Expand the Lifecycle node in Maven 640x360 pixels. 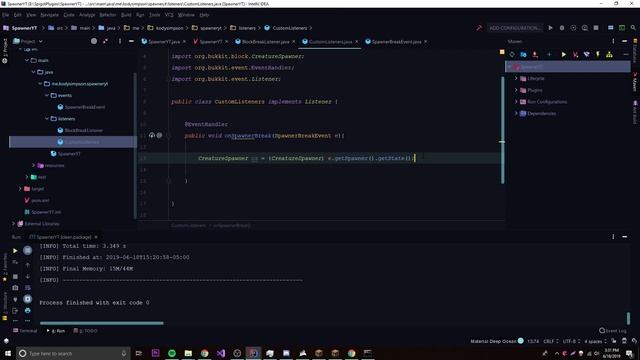point(516,78)
